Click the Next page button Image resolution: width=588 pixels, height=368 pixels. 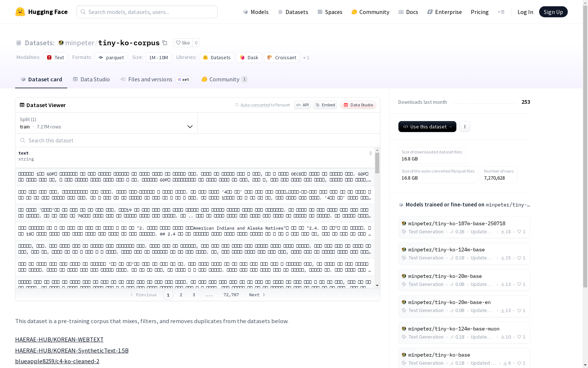(x=257, y=295)
